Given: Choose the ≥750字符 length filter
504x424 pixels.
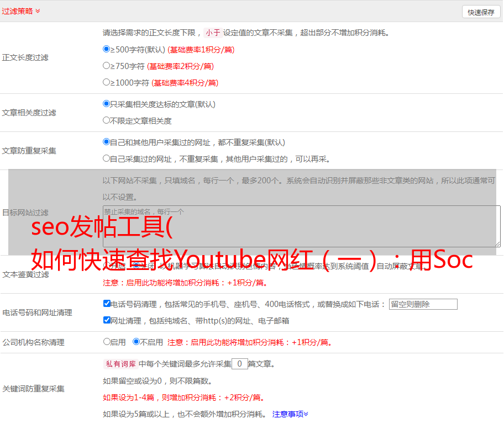Looking at the screenshot, I should tap(107, 66).
